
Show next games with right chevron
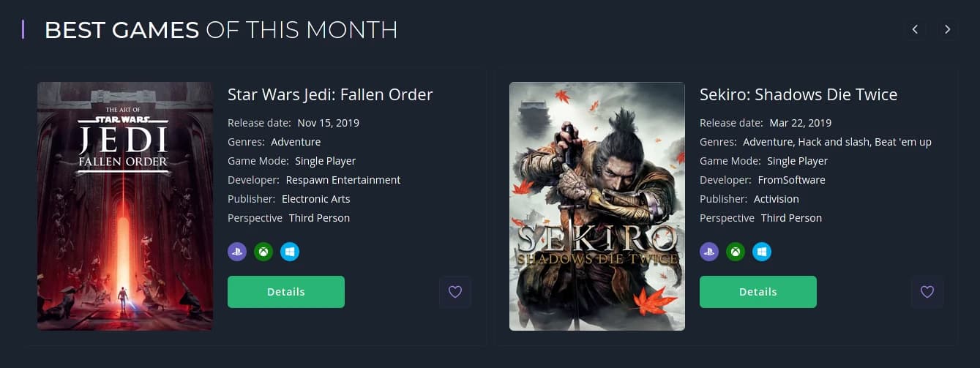(947, 29)
